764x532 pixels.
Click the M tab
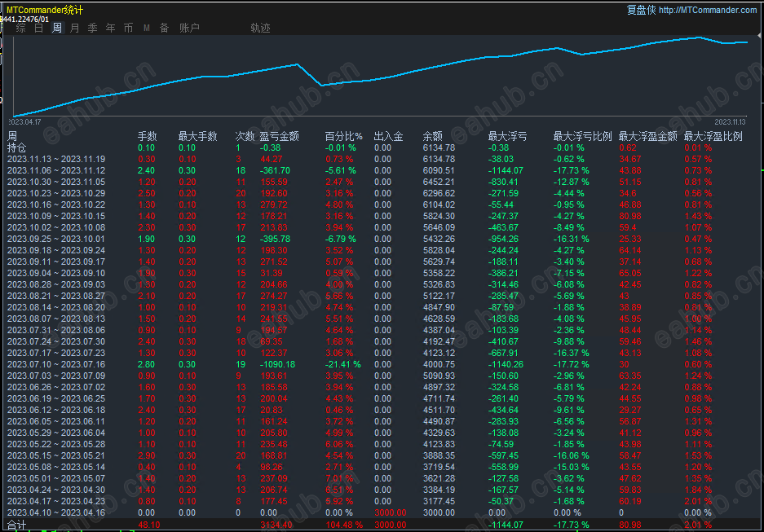click(147, 28)
